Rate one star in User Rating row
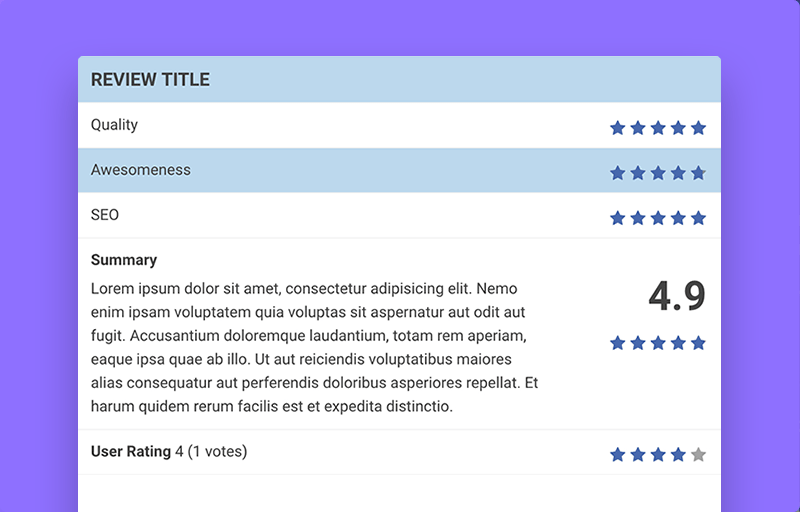Screen dimensions: 800x512 coord(617,454)
